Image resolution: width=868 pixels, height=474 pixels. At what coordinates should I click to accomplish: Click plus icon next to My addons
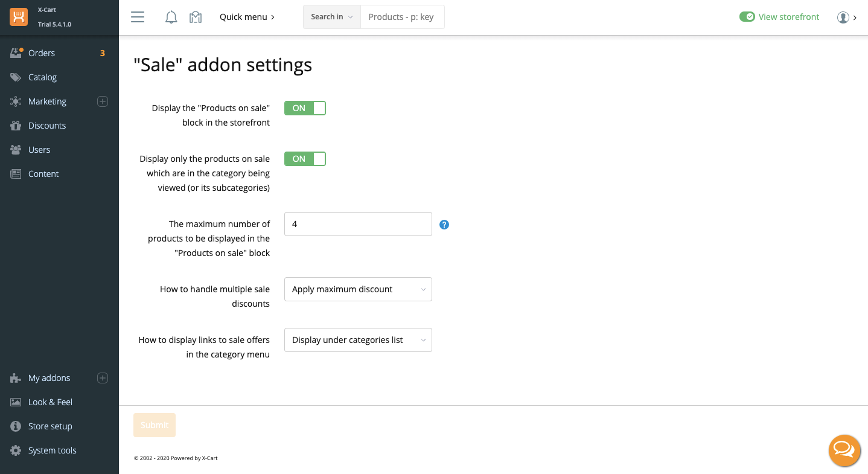(x=103, y=378)
